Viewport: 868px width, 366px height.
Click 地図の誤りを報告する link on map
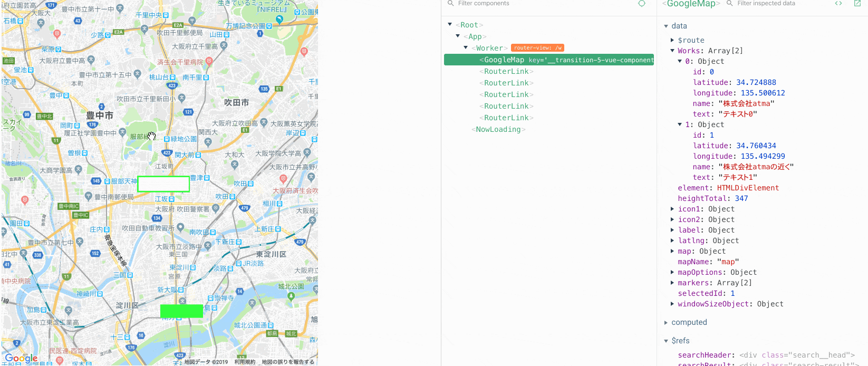point(288,362)
